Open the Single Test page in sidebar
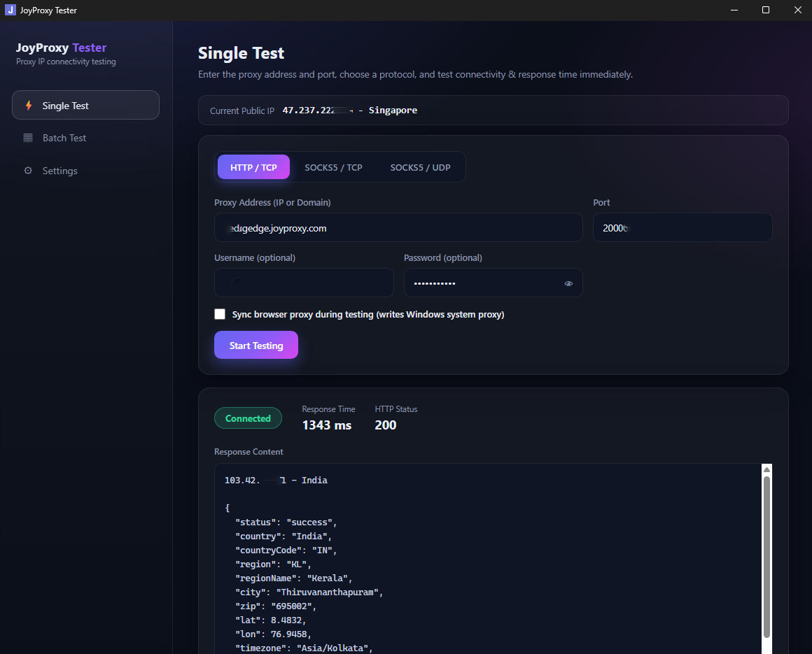The image size is (812, 654). point(85,105)
